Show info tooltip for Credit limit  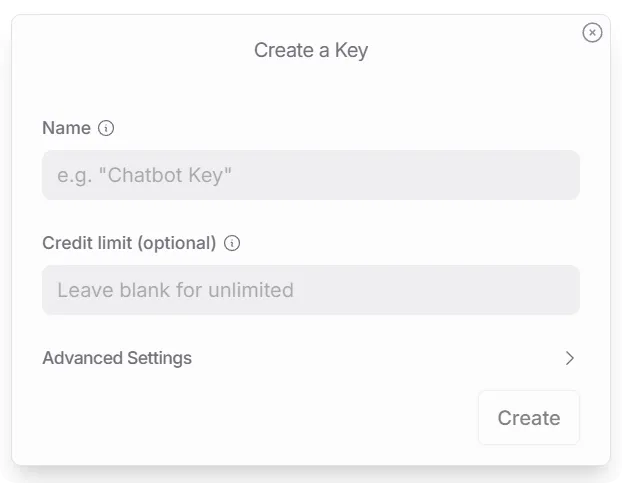pyautogui.click(x=232, y=243)
